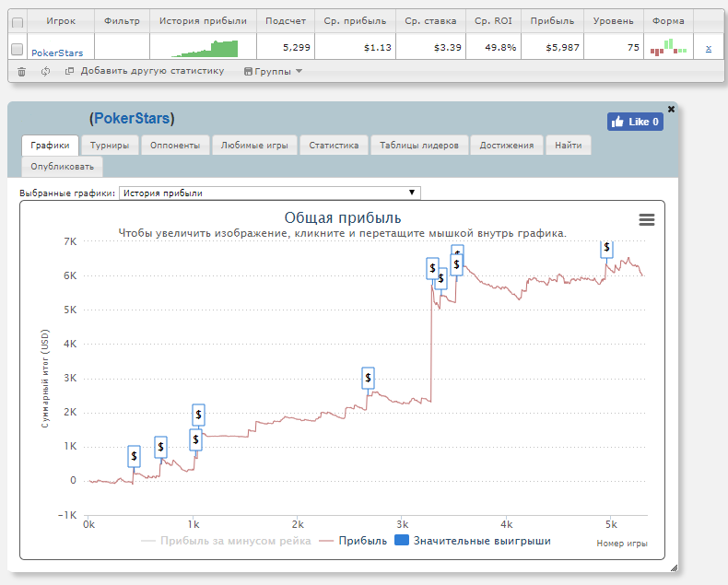Open the chart hamburger menu
The height and width of the screenshot is (585, 728).
pyautogui.click(x=647, y=218)
